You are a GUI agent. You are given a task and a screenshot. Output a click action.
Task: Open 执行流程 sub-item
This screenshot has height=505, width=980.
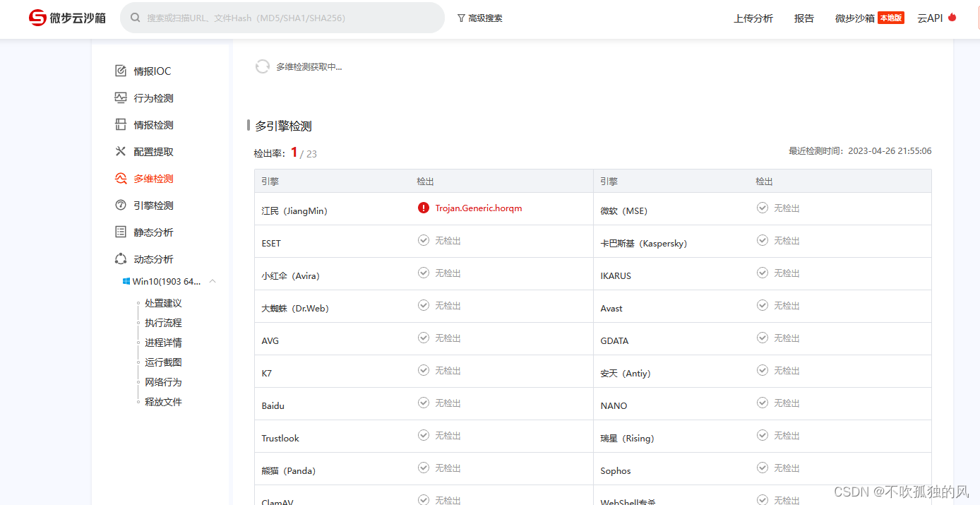163,323
